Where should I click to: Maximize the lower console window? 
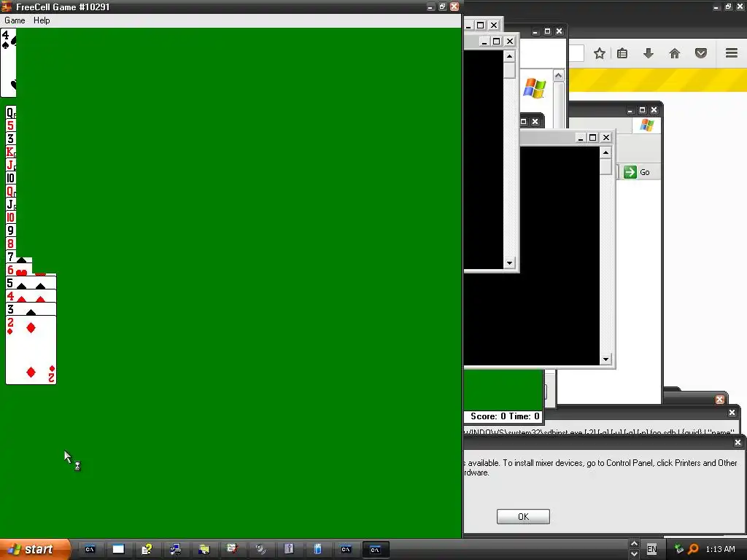tap(592, 138)
